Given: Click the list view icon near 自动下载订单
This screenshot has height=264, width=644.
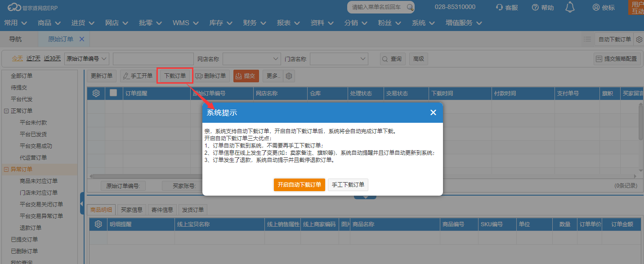Looking at the screenshot, I should (587, 40).
